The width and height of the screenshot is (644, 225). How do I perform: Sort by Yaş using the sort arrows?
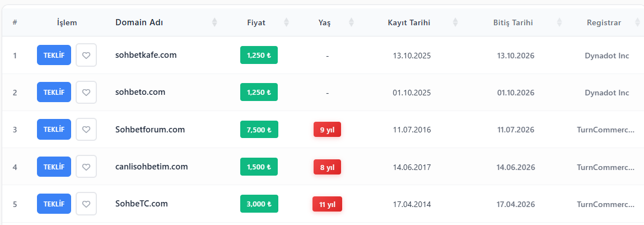pyautogui.click(x=351, y=22)
